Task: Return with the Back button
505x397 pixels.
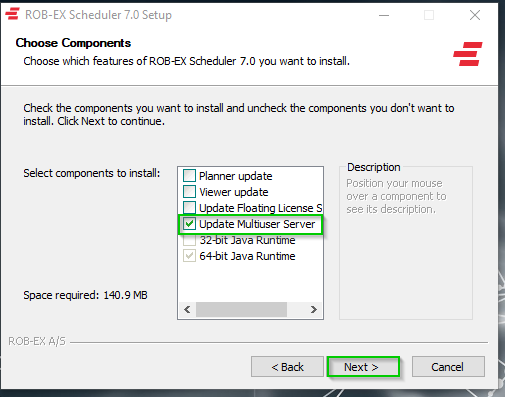Action: (x=287, y=367)
